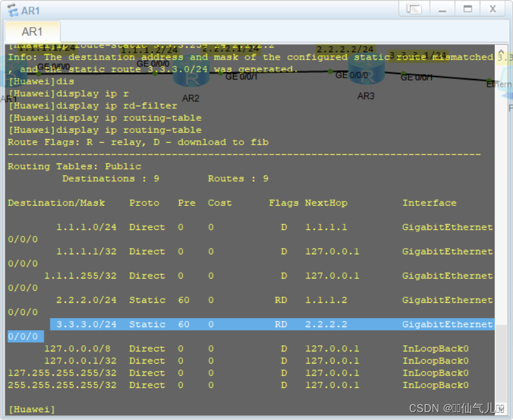Click the 2.2.2.0/24 destination entry
The image size is (513, 420).
(86, 300)
